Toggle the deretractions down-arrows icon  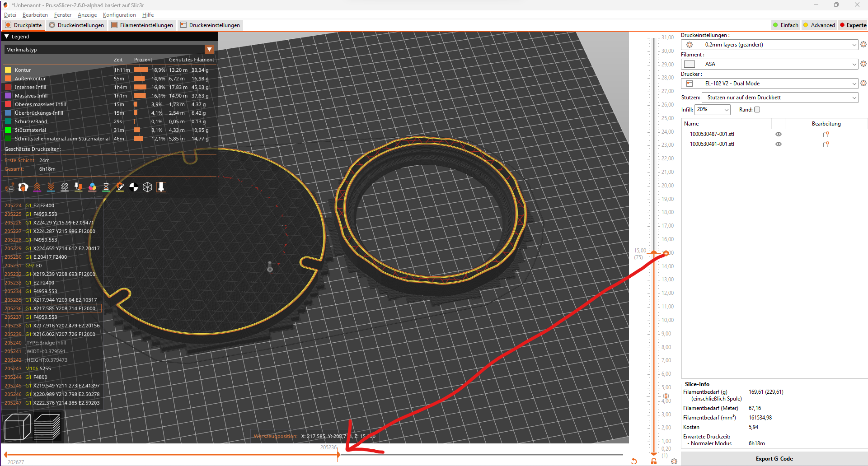[x=51, y=187]
